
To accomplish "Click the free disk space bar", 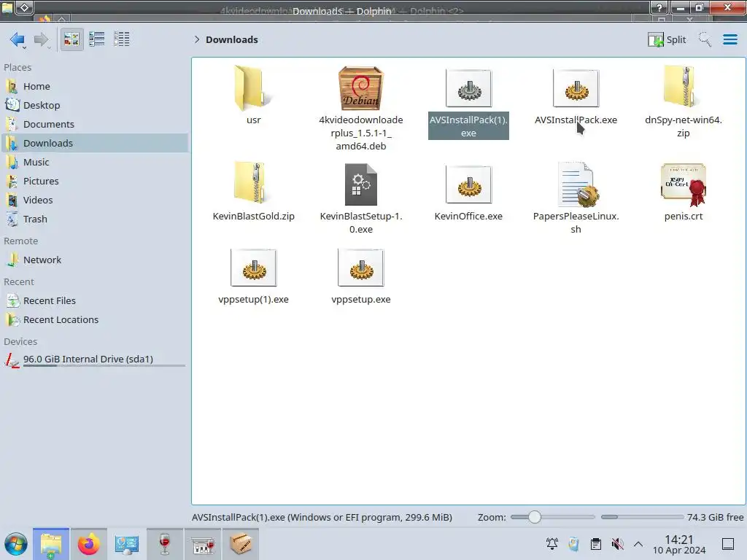I will tap(642, 517).
